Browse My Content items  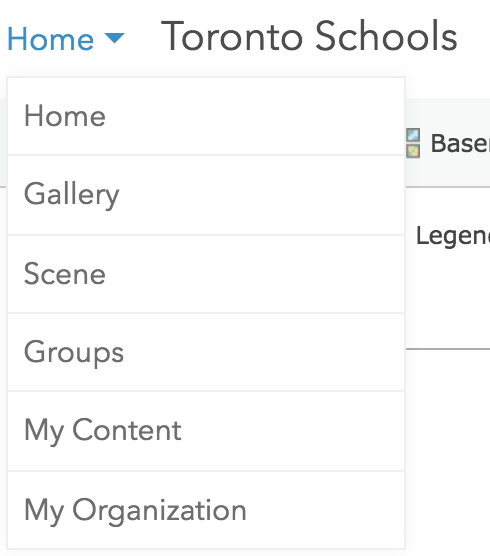(206, 431)
